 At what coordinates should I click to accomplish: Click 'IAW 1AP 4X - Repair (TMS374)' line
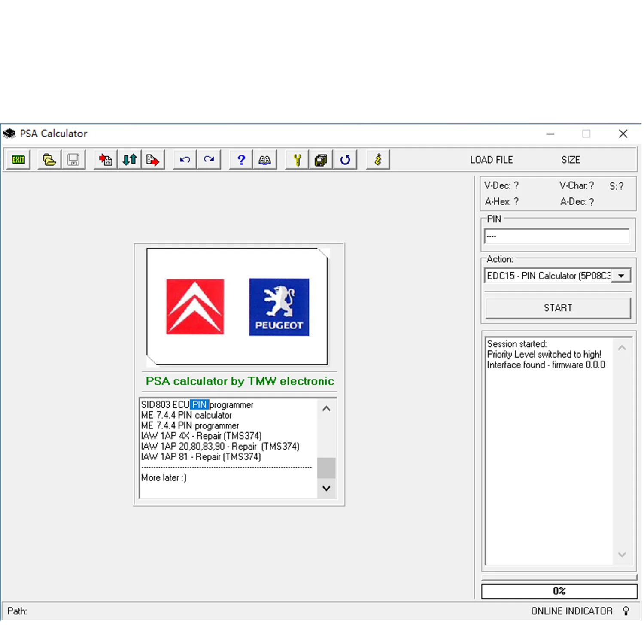(201, 436)
